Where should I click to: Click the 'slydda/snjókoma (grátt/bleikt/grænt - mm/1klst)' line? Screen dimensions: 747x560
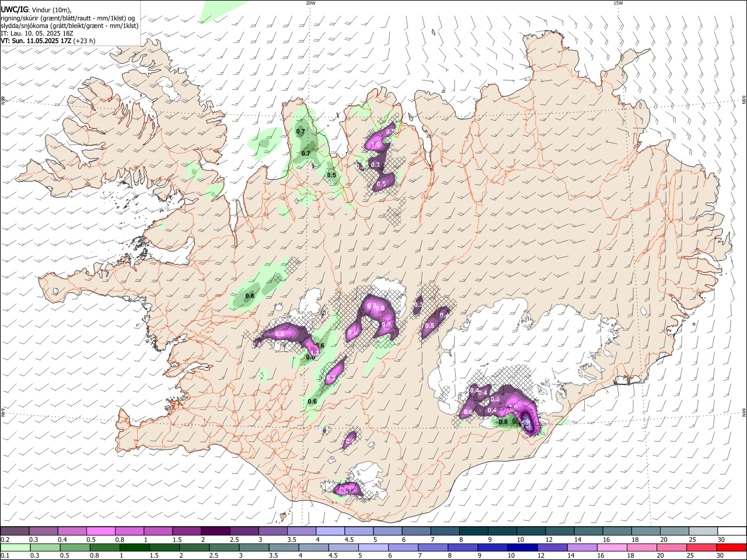(x=69, y=26)
